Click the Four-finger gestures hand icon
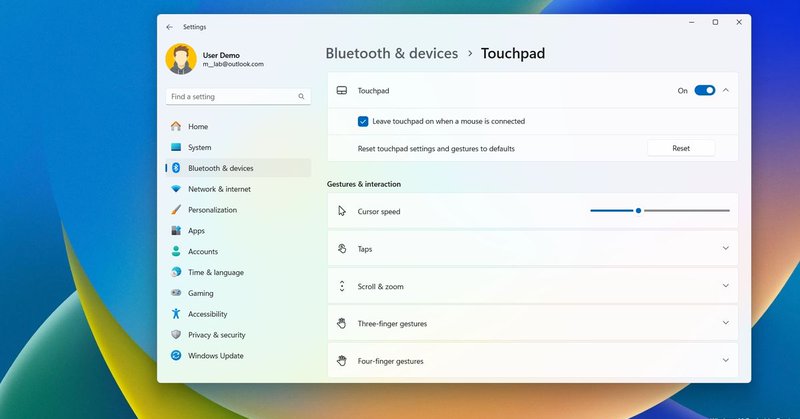 point(342,361)
